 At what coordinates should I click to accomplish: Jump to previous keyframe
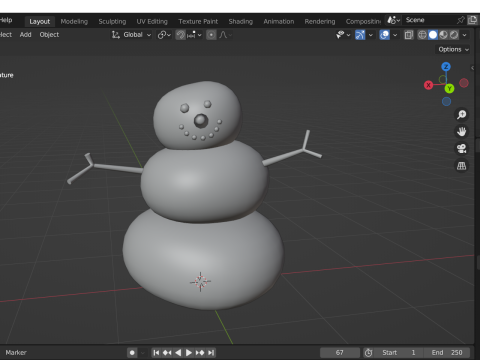(167, 353)
